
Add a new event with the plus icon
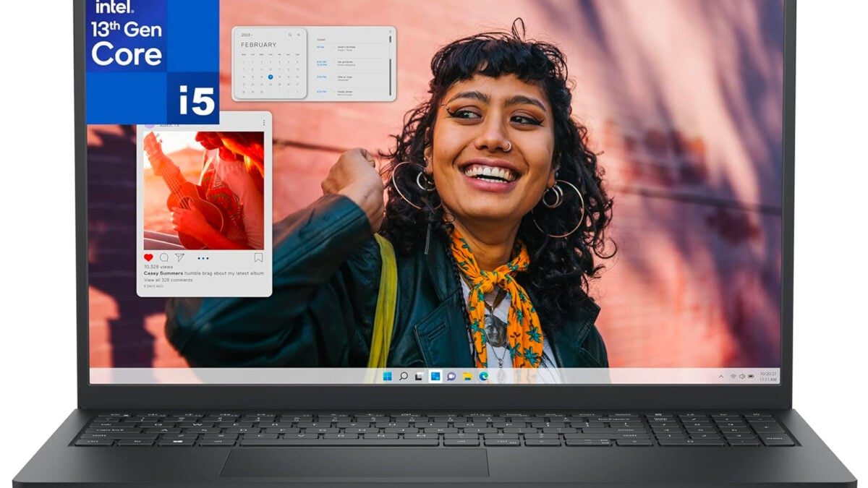coord(299,35)
